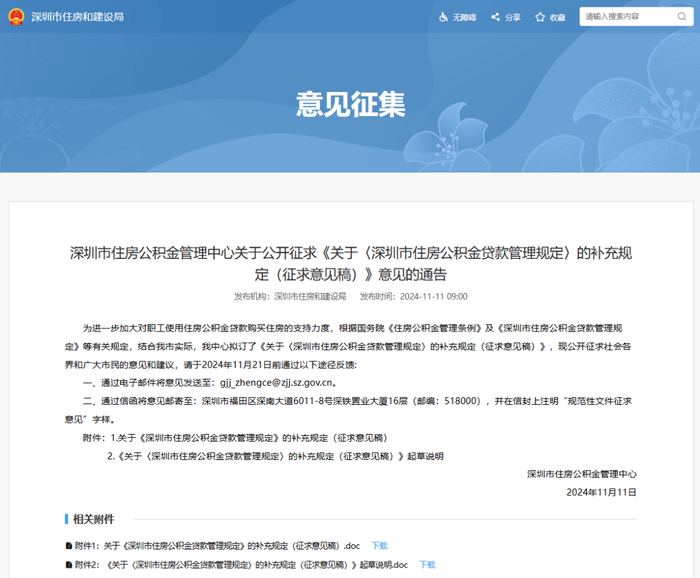
Task: Select the 收藏 bookmark option
Action: pos(557,17)
